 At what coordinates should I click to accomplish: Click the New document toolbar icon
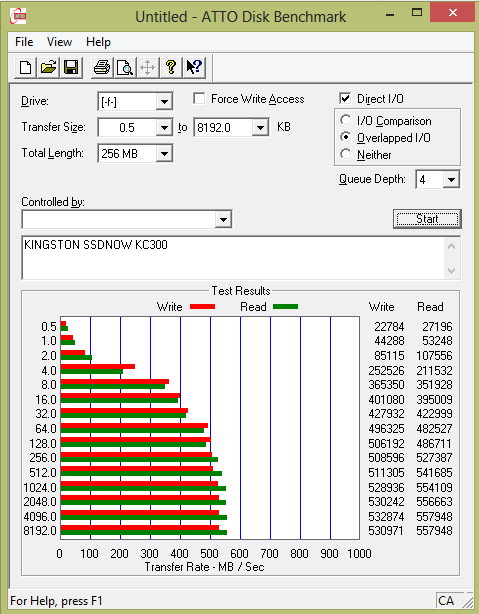pyautogui.click(x=25, y=67)
